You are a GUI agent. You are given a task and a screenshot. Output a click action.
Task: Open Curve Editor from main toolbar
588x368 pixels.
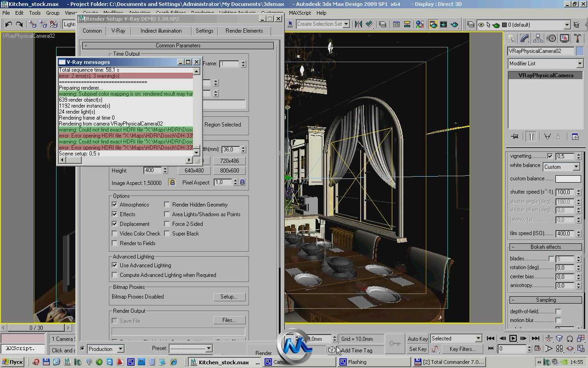(x=396, y=24)
